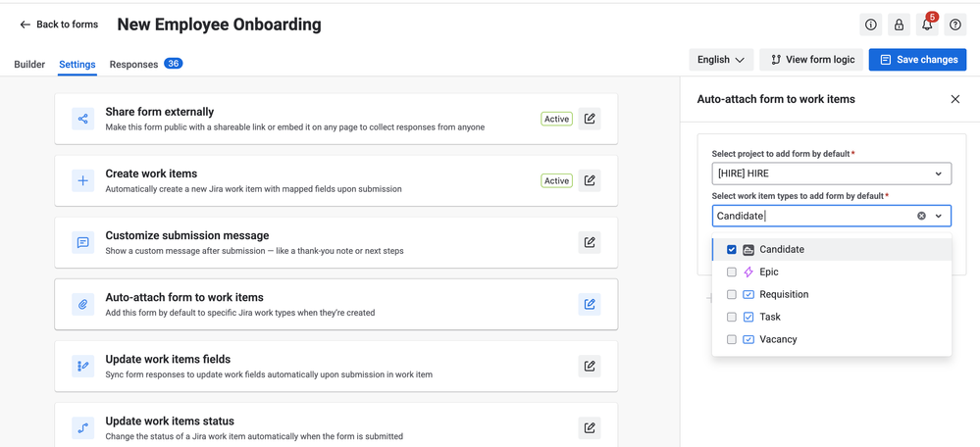Click the purple Epic lightning icon
Screen dimensions: 980x447
pos(748,273)
